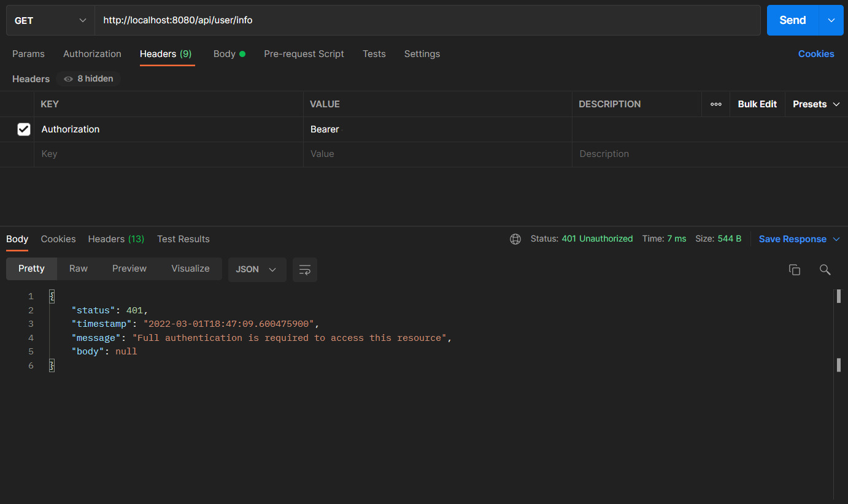Click Save Response
This screenshot has width=848, height=504.
click(793, 239)
